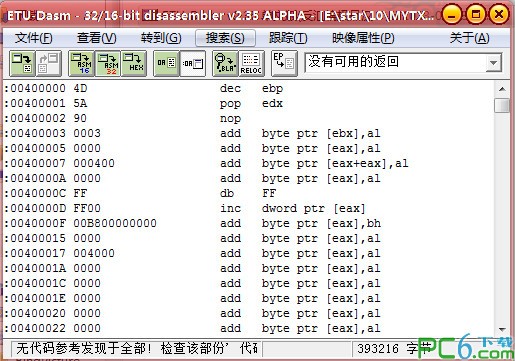Select the line at address 0040000A

click(248, 178)
